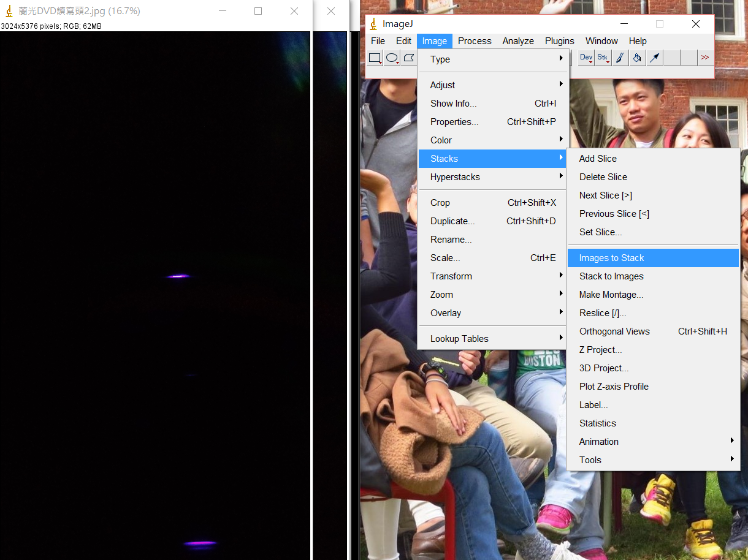
Task: Open the Edit menu
Action: tap(403, 41)
